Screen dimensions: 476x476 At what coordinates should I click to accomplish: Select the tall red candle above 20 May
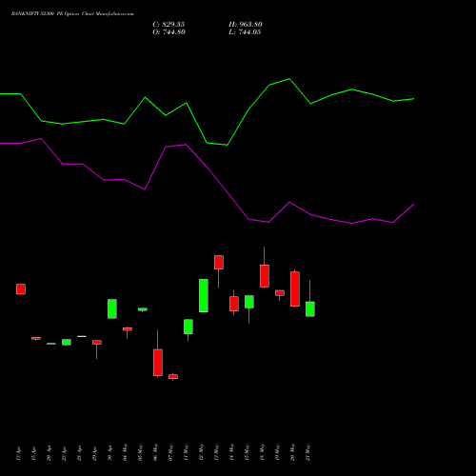point(295,289)
